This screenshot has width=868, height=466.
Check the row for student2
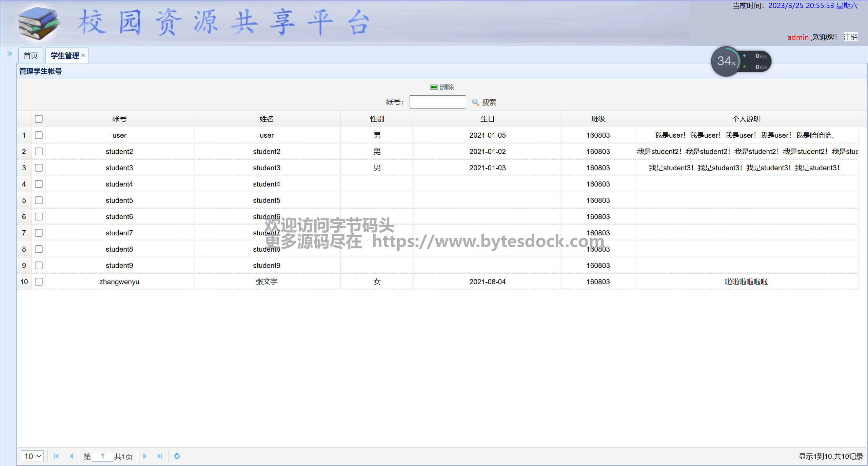(39, 152)
